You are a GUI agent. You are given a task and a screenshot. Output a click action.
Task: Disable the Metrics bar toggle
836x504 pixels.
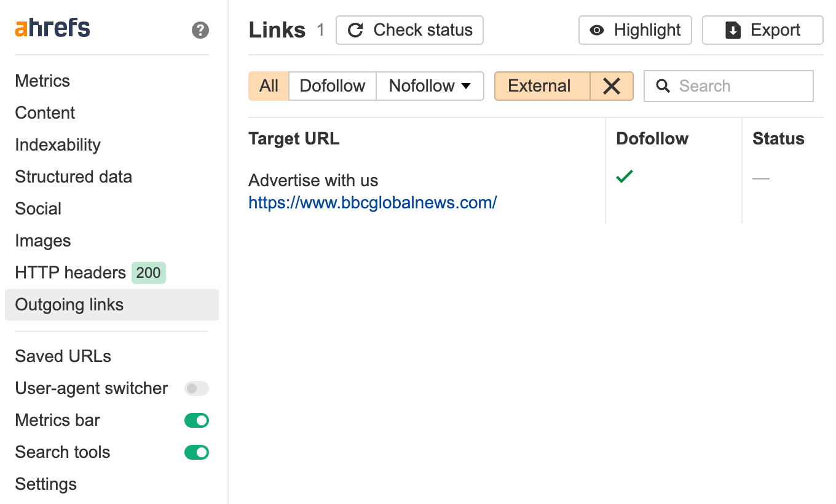click(x=196, y=420)
